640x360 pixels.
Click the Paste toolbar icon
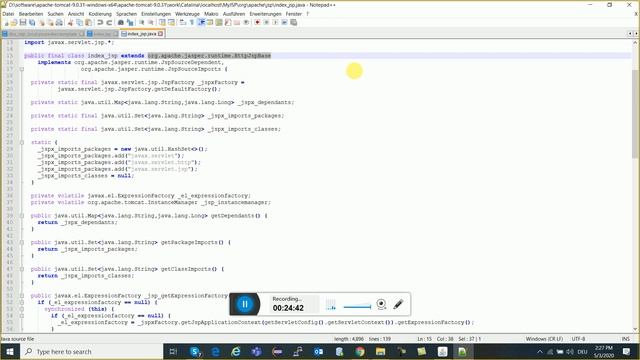[x=88, y=22]
